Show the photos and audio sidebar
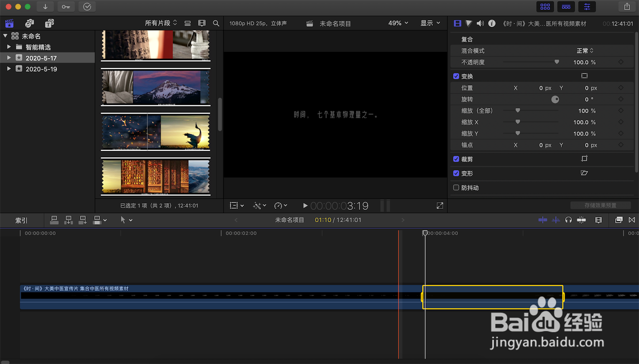 tap(30, 23)
